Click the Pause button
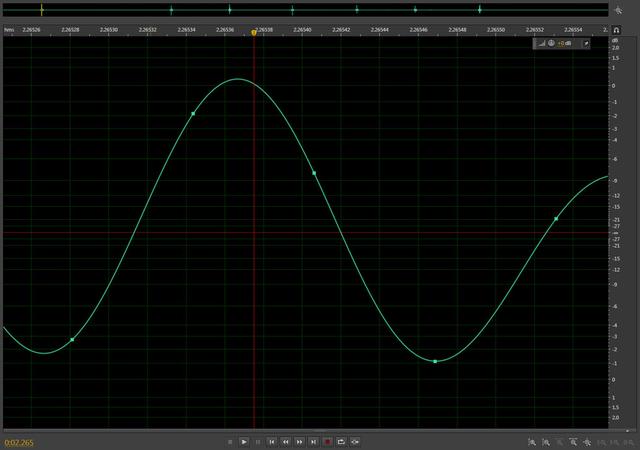 [258, 441]
